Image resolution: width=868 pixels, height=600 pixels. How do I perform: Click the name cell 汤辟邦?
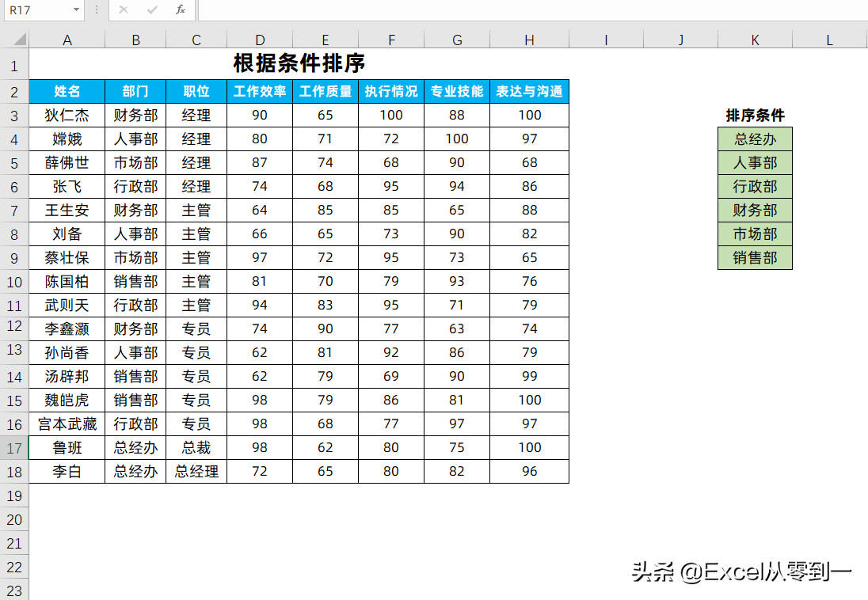coord(67,377)
